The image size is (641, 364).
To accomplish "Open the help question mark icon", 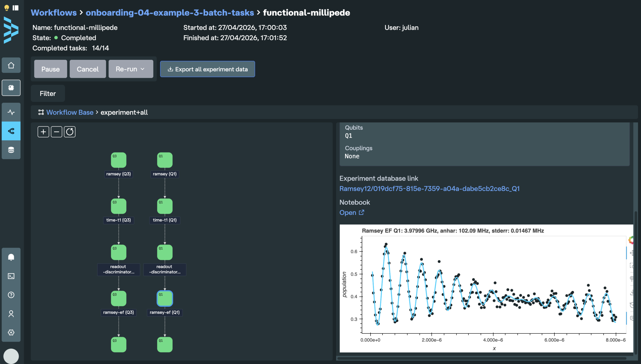I will click(11, 295).
